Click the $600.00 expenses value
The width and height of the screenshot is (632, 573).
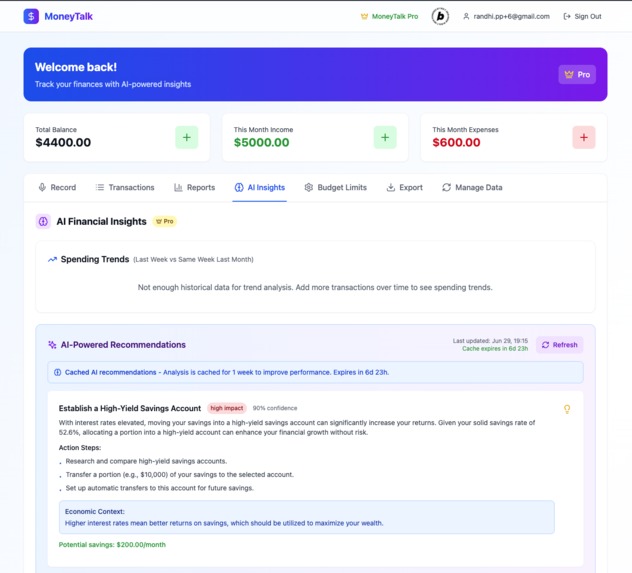456,142
